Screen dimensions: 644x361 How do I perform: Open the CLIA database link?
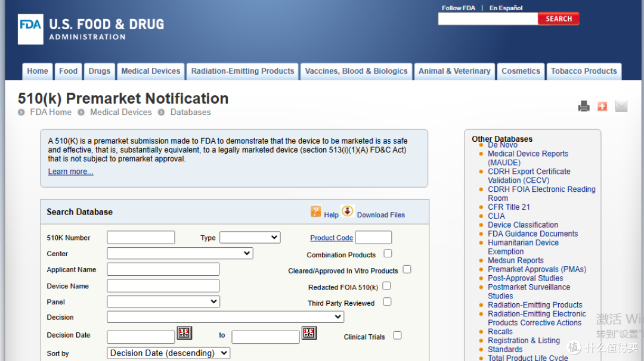(x=496, y=216)
